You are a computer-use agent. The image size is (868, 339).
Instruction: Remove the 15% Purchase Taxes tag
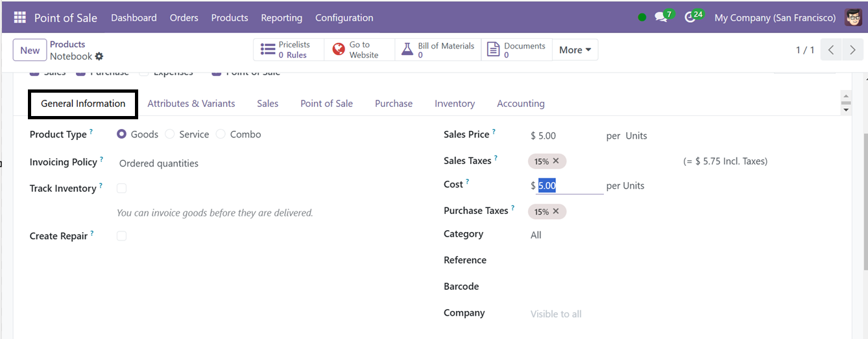tap(556, 211)
